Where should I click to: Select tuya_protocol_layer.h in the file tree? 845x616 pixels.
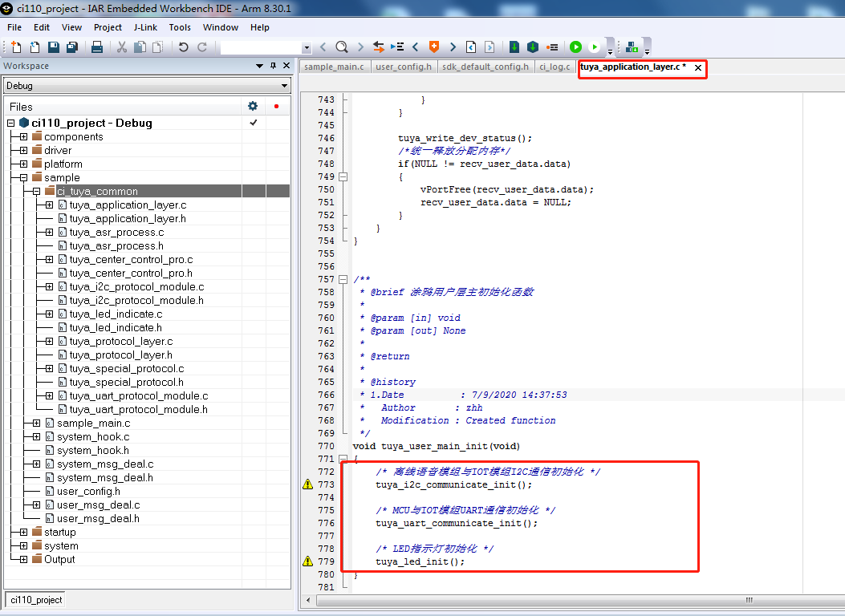point(120,355)
